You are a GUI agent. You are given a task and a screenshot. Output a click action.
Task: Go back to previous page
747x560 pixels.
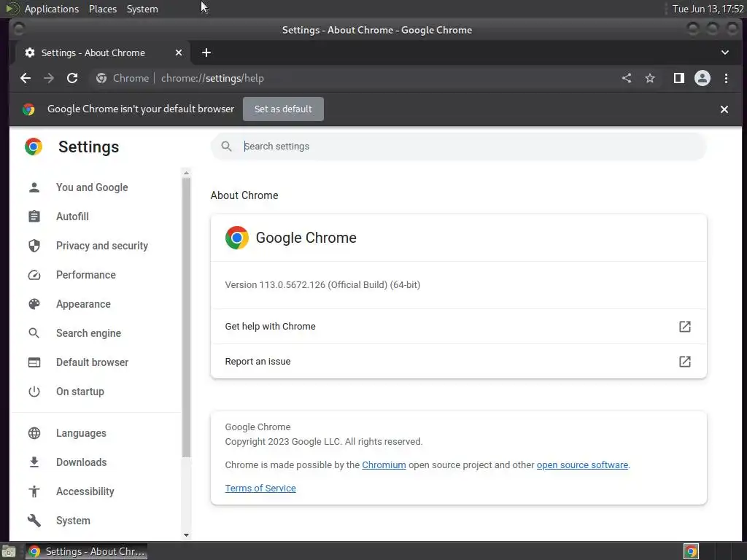click(26, 78)
